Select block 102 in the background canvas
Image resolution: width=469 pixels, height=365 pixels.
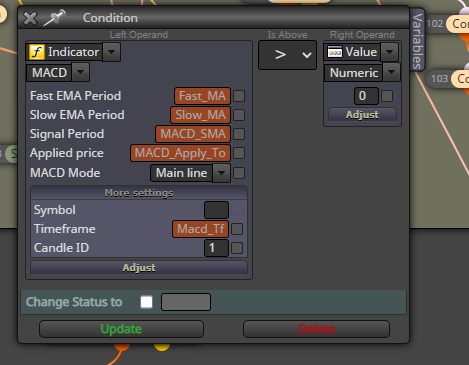coord(447,24)
